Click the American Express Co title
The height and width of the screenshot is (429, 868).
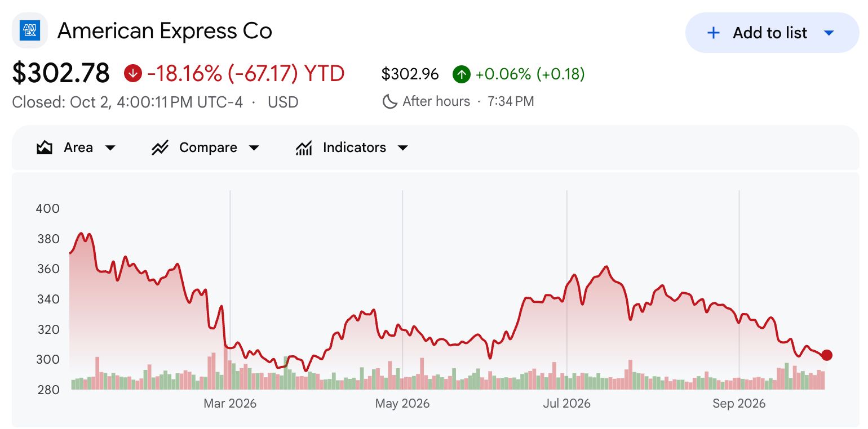165,30
